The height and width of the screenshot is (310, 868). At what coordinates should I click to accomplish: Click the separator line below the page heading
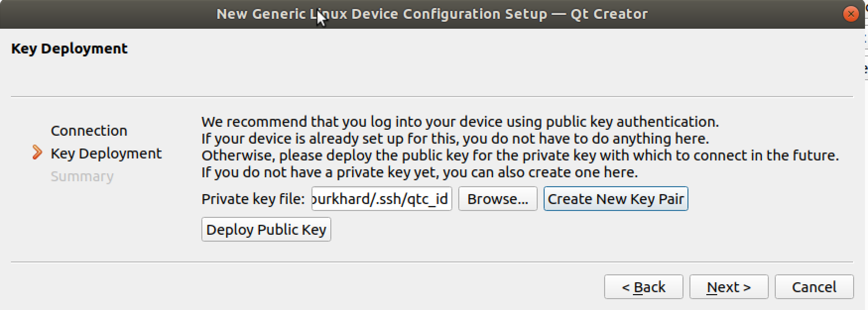432,97
